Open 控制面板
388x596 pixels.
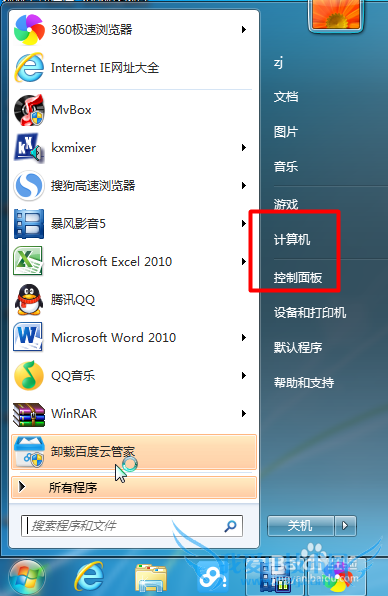pos(298,278)
